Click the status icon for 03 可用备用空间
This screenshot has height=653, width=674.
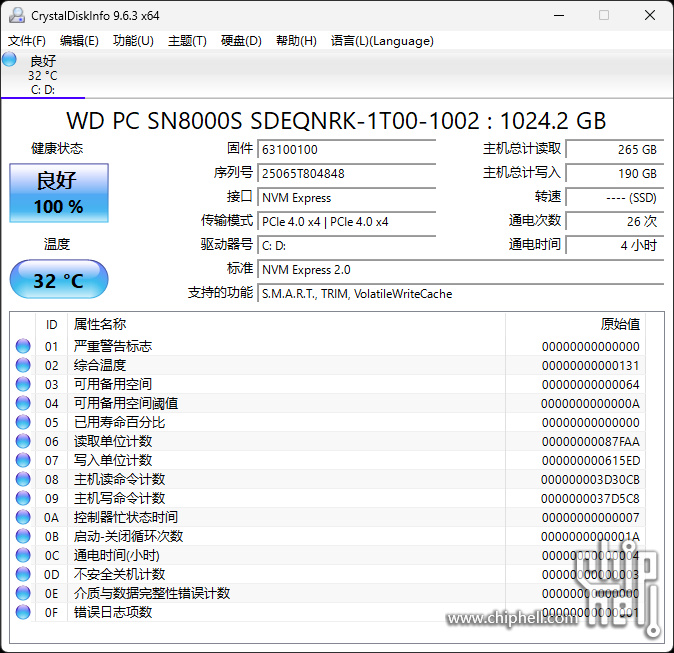[x=23, y=384]
